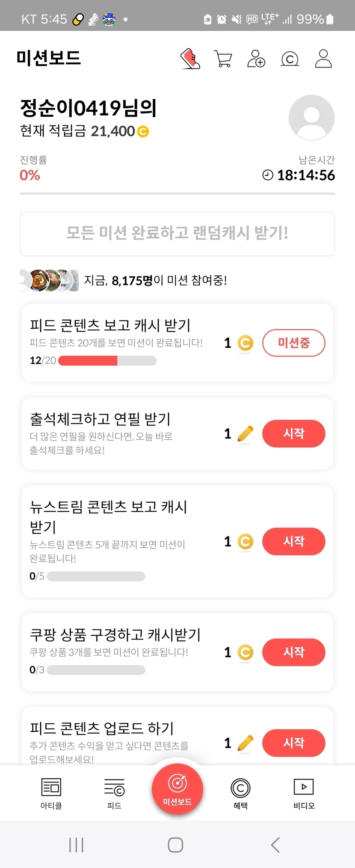Tap the 미션중 button for feed content
This screenshot has width=355, height=868.
pos(293,343)
